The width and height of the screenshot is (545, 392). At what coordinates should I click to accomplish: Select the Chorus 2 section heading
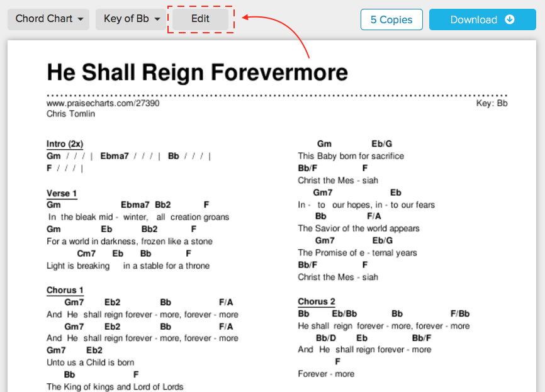317,301
